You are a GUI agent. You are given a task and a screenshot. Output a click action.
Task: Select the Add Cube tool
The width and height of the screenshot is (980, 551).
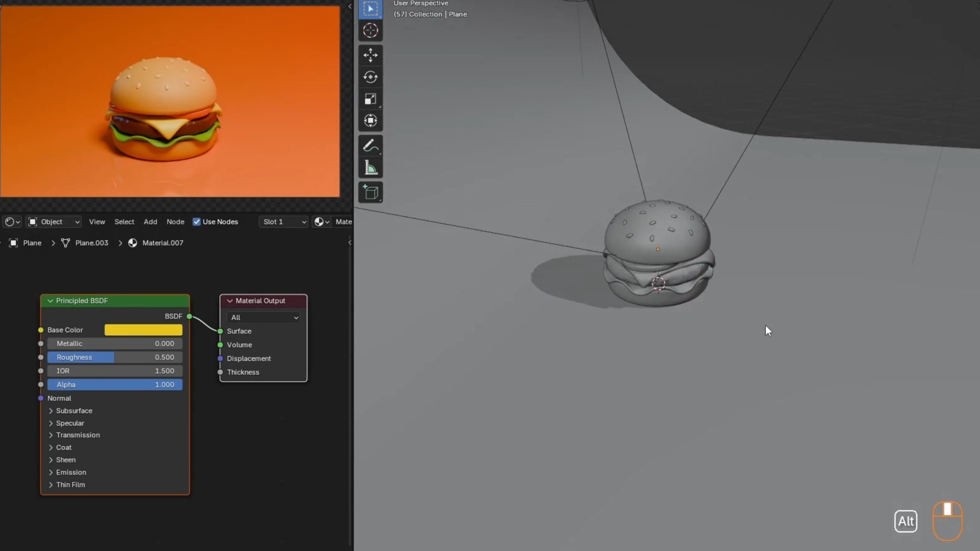click(x=370, y=192)
